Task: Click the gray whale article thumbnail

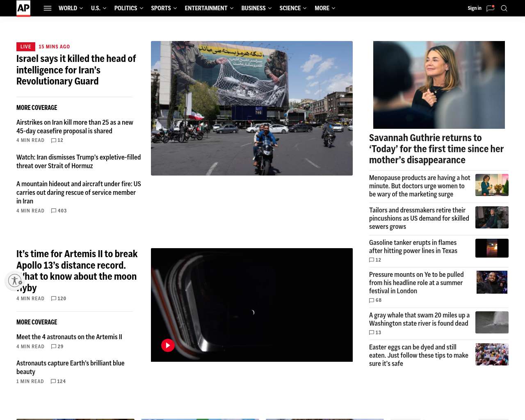Action: pyautogui.click(x=492, y=322)
